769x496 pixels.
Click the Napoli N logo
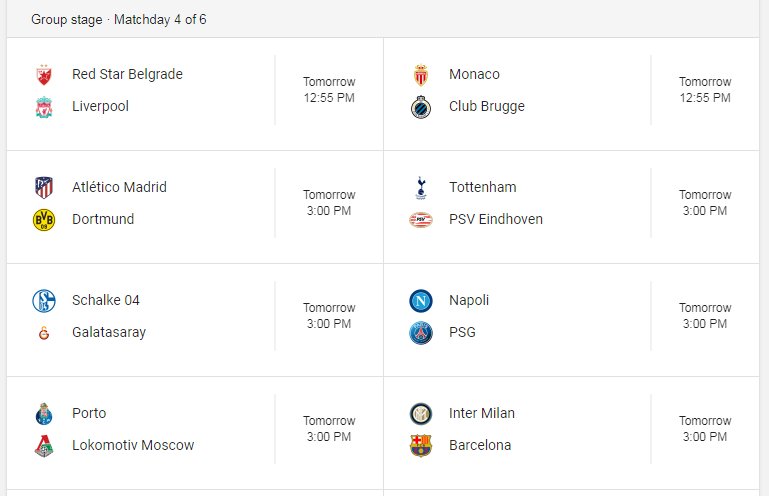[421, 301]
